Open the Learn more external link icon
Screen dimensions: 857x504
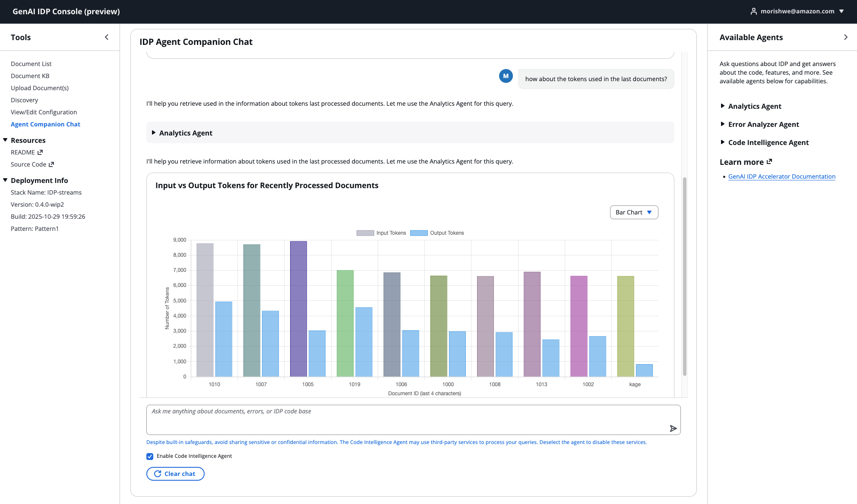pyautogui.click(x=769, y=162)
